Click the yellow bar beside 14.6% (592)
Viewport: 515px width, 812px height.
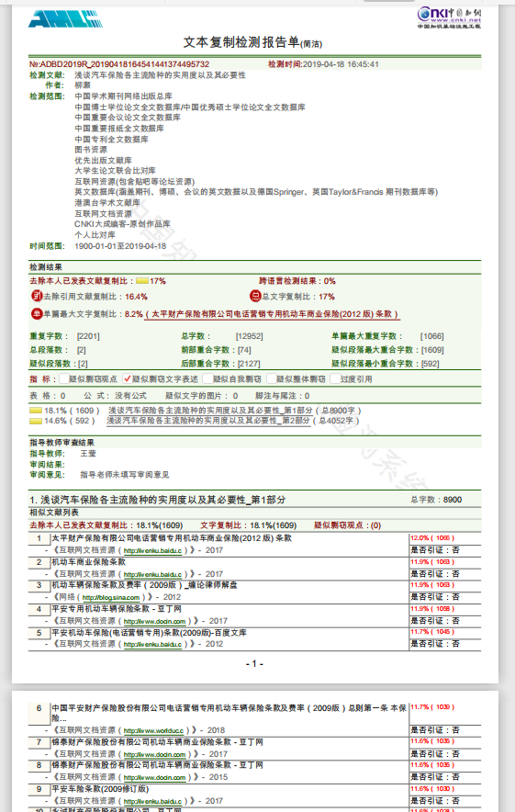point(36,421)
